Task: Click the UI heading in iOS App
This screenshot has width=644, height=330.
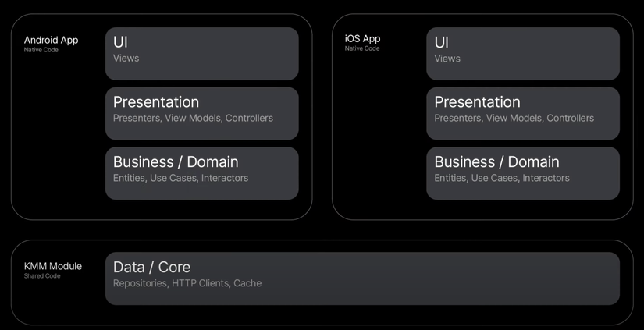Action: pos(441,42)
